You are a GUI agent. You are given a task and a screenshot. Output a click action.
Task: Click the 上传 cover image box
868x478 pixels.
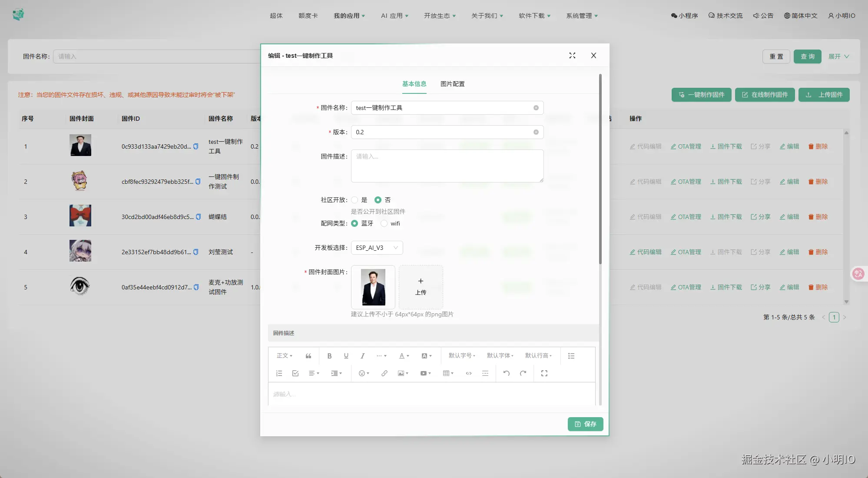pos(421,287)
